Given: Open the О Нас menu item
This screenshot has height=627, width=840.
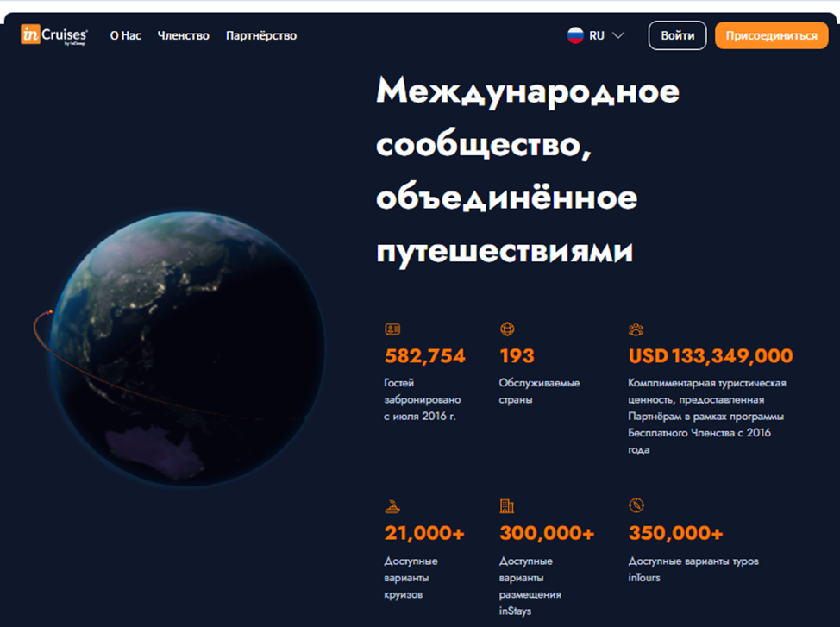Looking at the screenshot, I should 125,36.
